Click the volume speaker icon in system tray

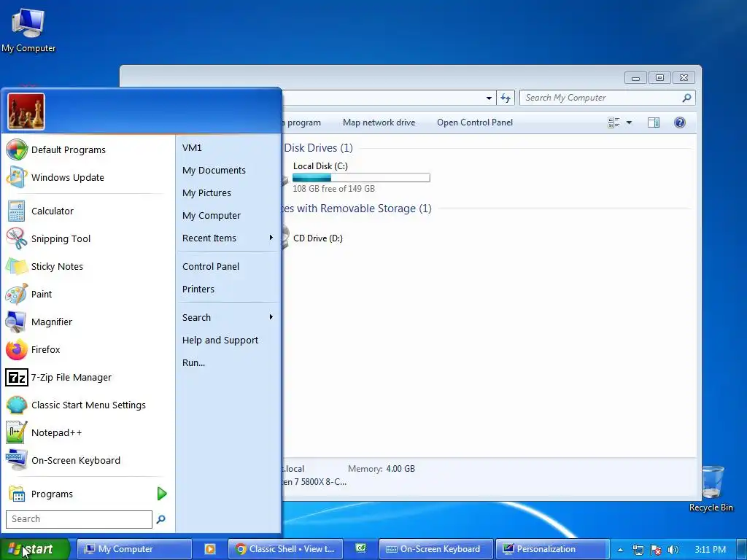(673, 550)
